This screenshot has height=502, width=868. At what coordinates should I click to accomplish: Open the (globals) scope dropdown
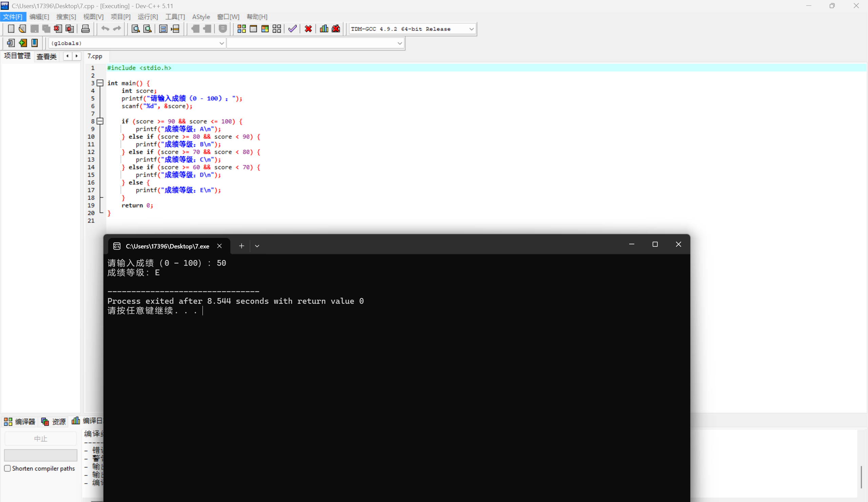pyautogui.click(x=221, y=43)
